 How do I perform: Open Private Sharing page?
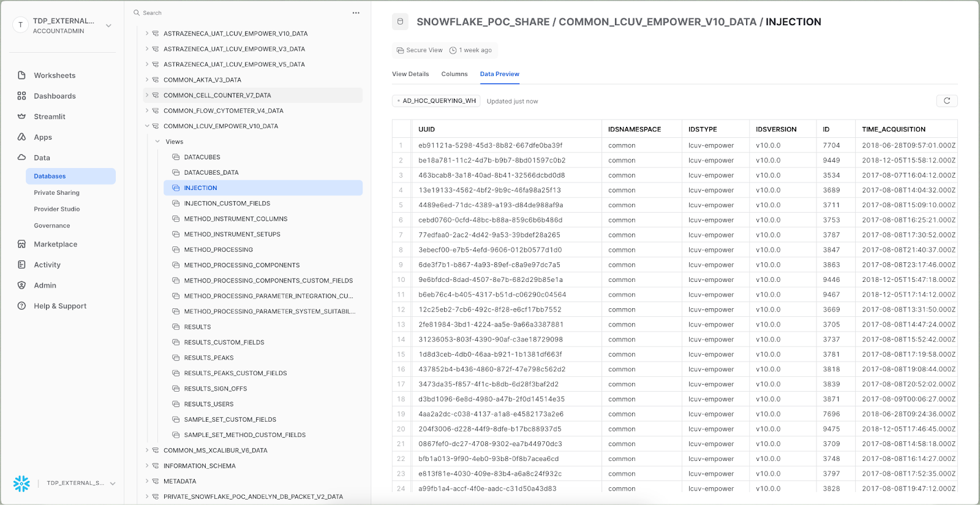click(x=56, y=192)
